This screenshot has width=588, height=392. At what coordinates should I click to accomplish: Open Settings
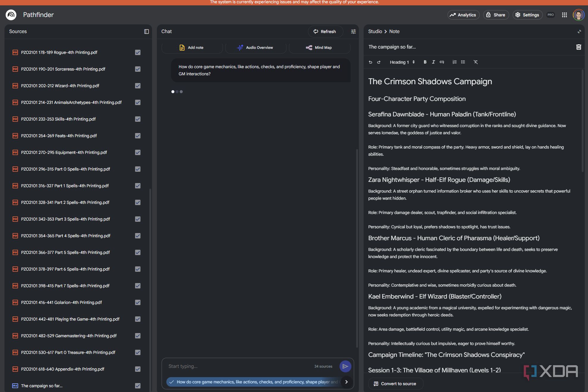[527, 15]
